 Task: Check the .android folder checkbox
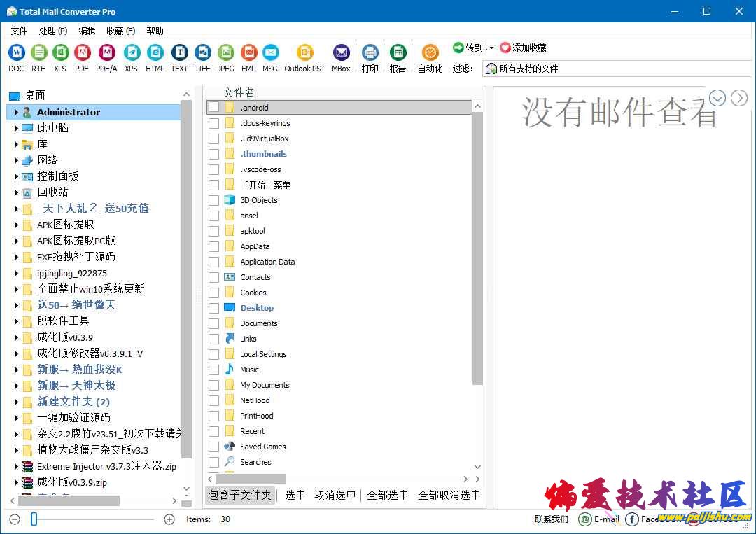(x=214, y=108)
